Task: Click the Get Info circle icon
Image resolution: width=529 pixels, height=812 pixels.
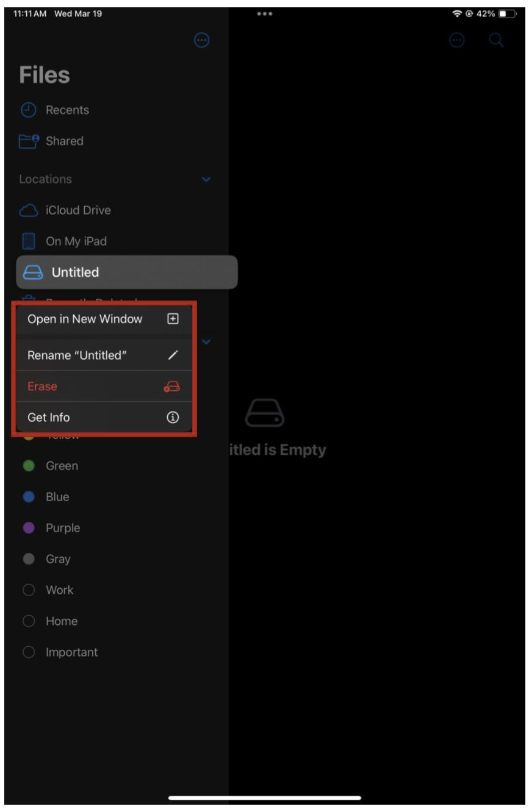Action: (173, 418)
